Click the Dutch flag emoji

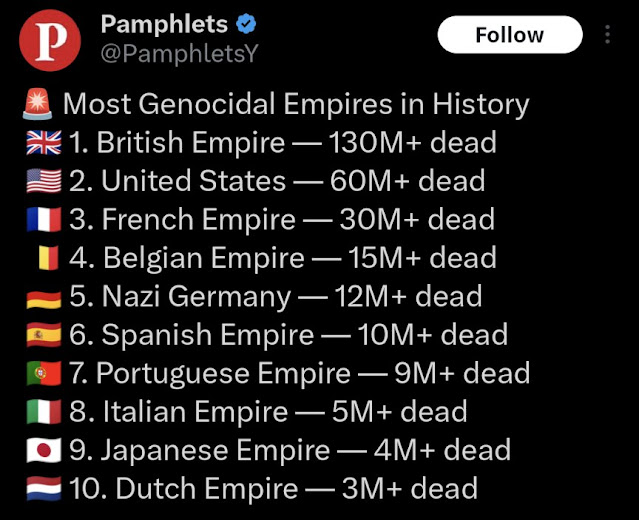(x=44, y=488)
